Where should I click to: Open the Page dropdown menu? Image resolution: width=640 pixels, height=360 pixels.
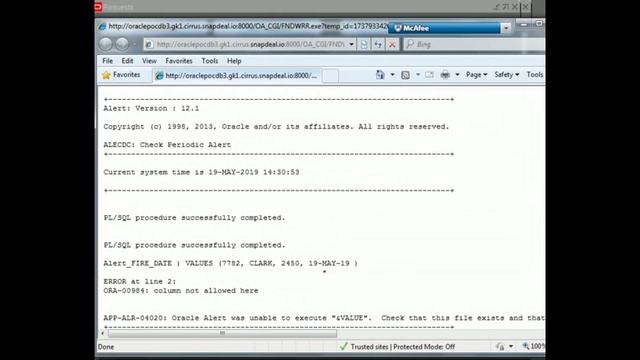[x=477, y=75]
